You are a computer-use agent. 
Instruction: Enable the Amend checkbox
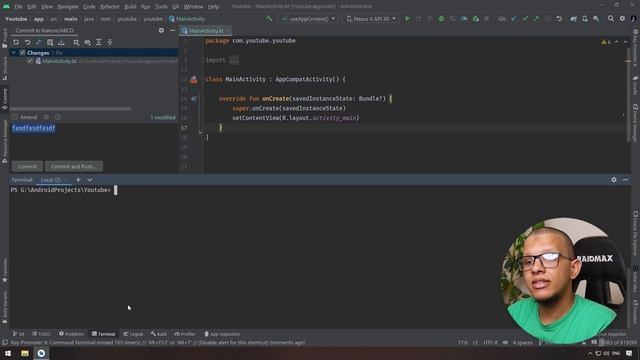(15, 117)
